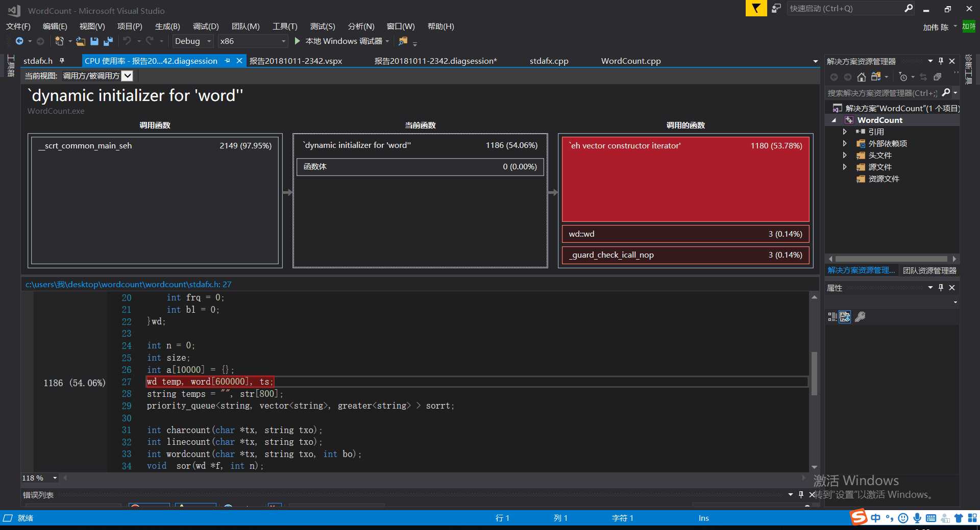Image resolution: width=980 pixels, height=530 pixels.
Task: Toggle pin on the CPU usage diagsession tab
Action: pyautogui.click(x=228, y=61)
